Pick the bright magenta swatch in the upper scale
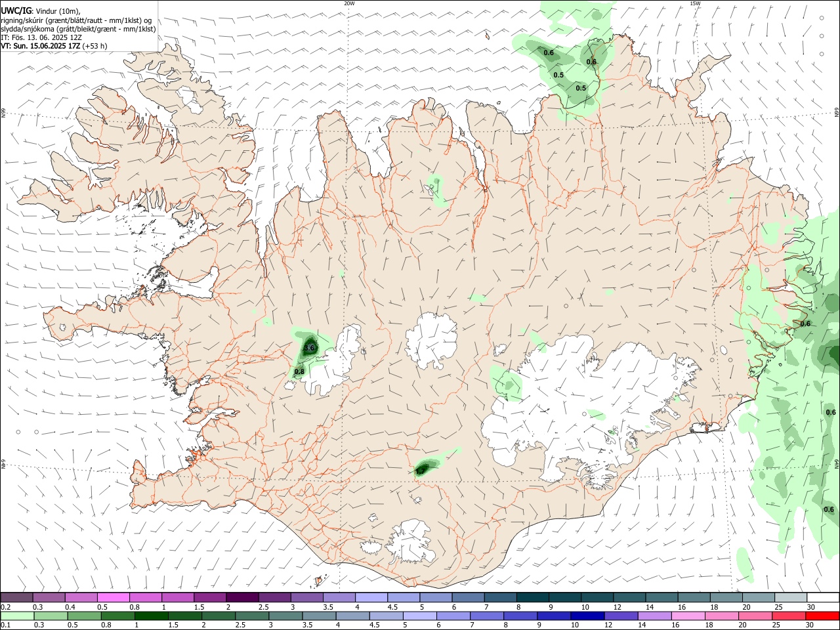Image resolution: width=840 pixels, height=630 pixels. pos(113,597)
